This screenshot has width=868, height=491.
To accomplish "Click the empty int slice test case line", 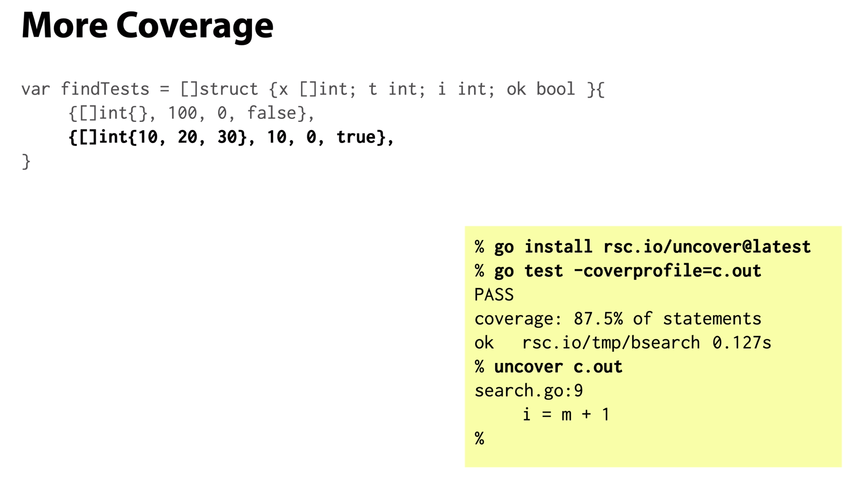I will click(191, 113).
